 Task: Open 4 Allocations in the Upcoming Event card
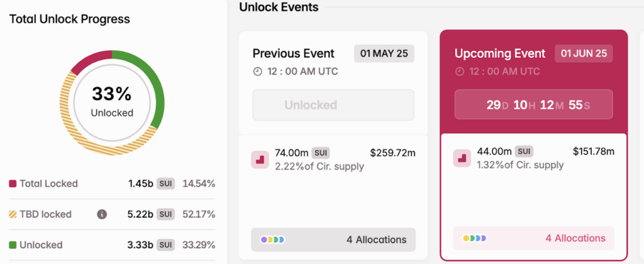click(x=534, y=238)
